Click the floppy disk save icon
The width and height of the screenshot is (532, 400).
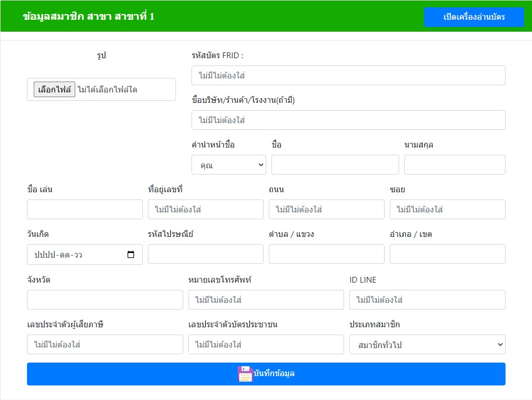pos(245,374)
